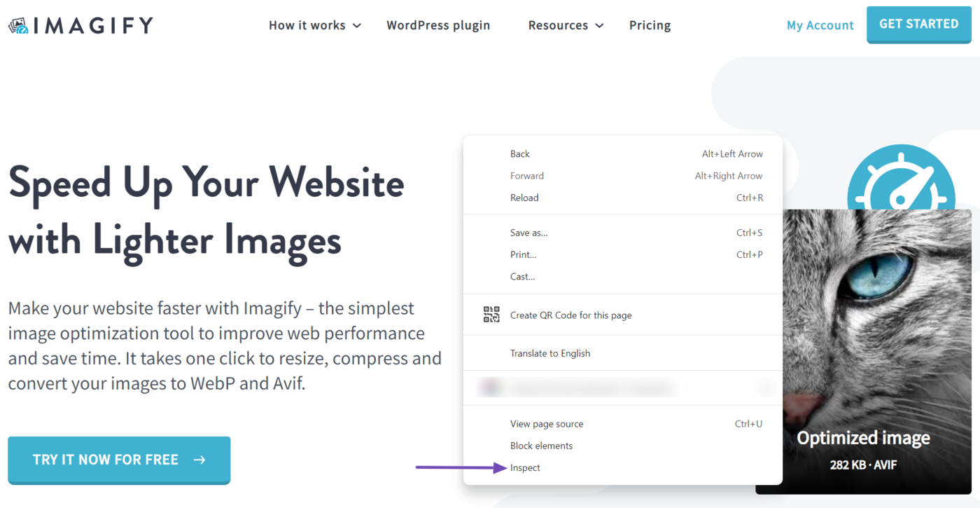Open the WordPress plugin page
This screenshot has height=508, width=980.
(x=438, y=25)
